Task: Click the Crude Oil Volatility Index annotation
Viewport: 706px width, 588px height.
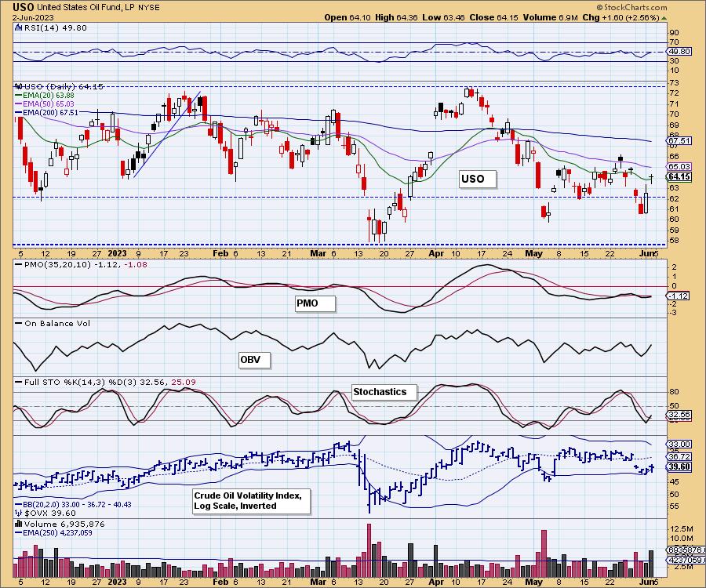Action: (251, 501)
